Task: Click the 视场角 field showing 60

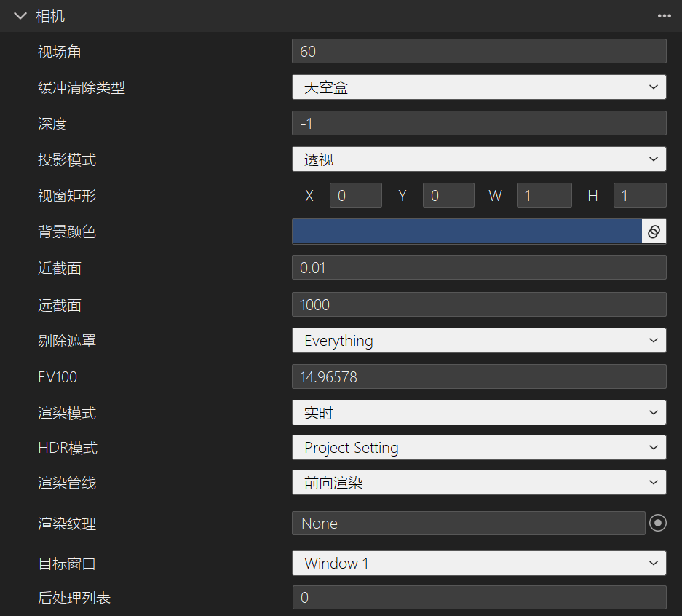Action: coord(479,51)
